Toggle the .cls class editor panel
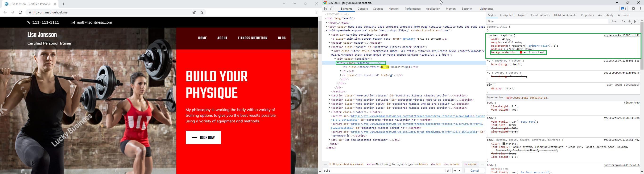This screenshot has height=174, width=644. point(622,21)
